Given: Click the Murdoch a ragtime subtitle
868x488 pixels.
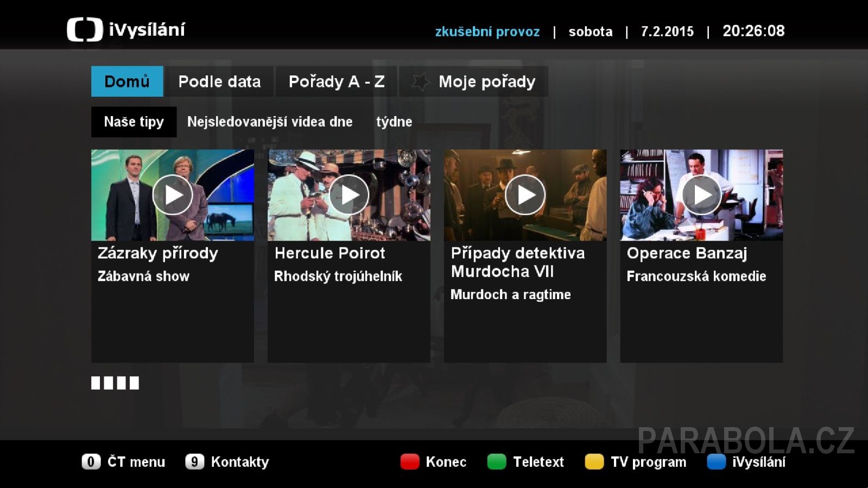Looking at the screenshot, I should pos(511,295).
